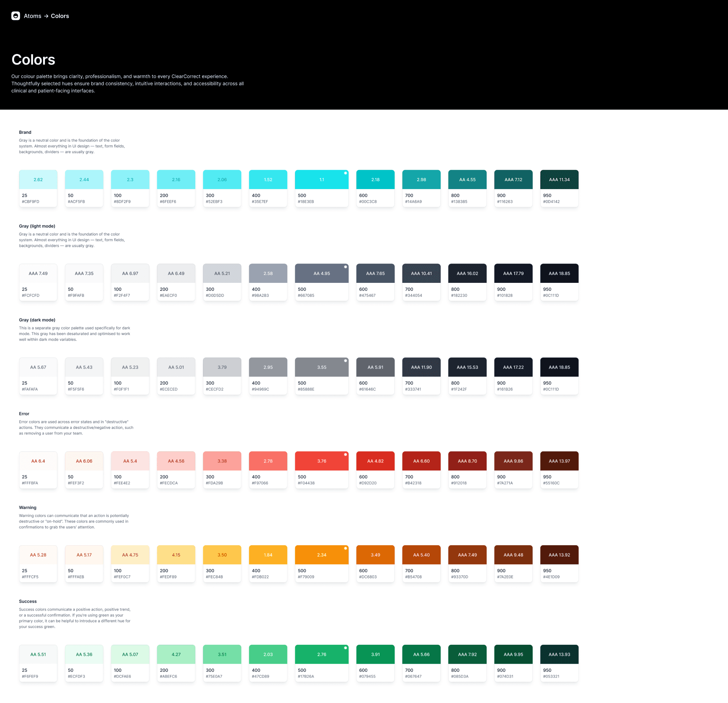Click the dot on Gray light mode 500

pyautogui.click(x=345, y=267)
